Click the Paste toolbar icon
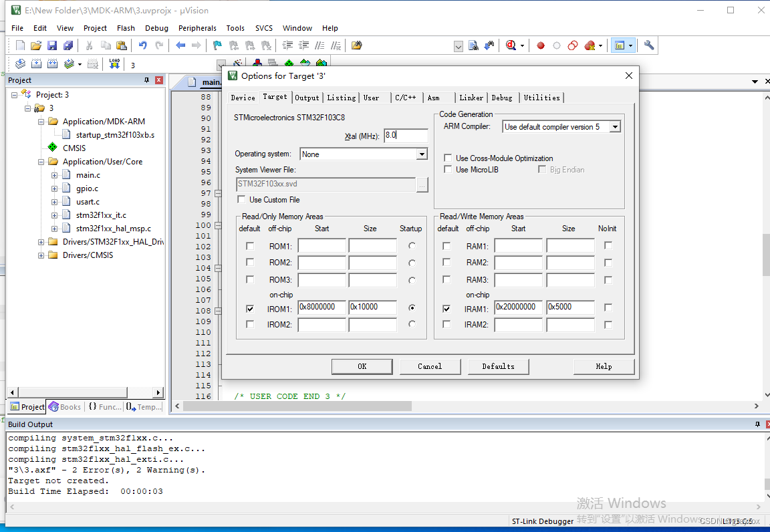The image size is (770, 532). (122, 45)
